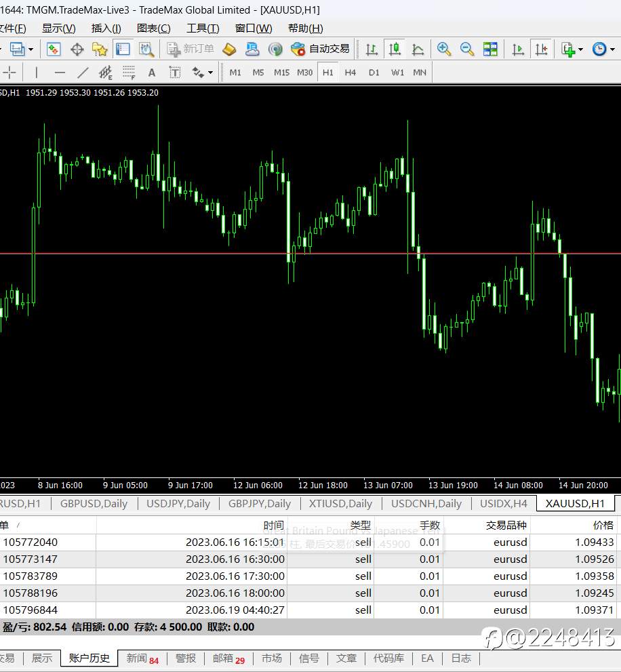Tile the chart windows
This screenshot has width=621, height=672.
click(x=490, y=50)
